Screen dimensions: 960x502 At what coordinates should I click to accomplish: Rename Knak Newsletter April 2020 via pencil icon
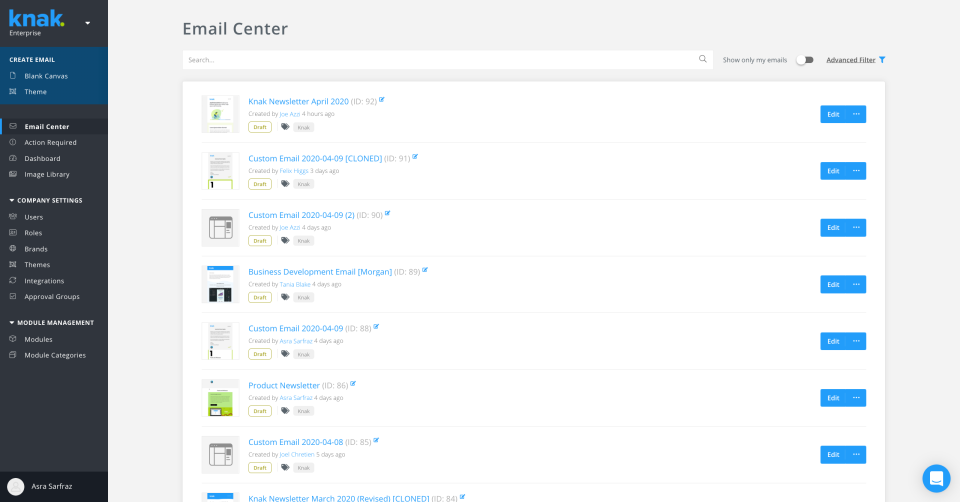tap(381, 100)
